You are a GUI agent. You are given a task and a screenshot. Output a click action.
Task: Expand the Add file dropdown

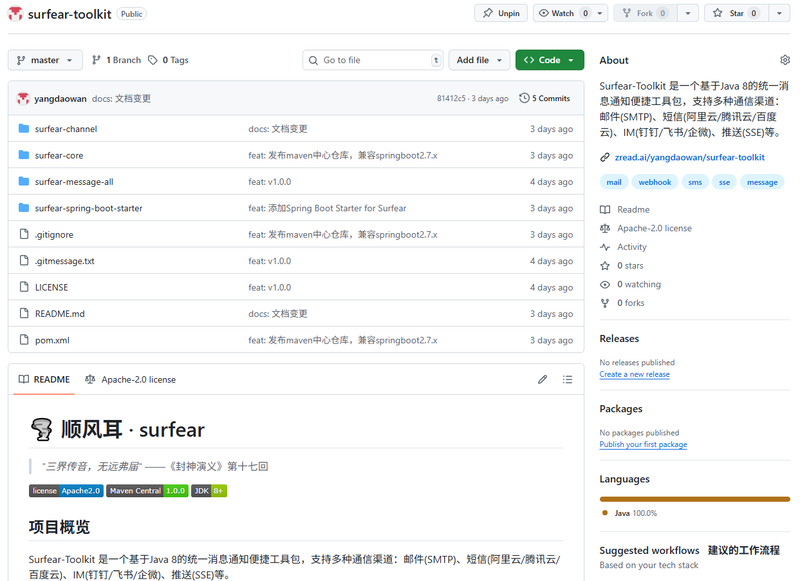point(479,60)
